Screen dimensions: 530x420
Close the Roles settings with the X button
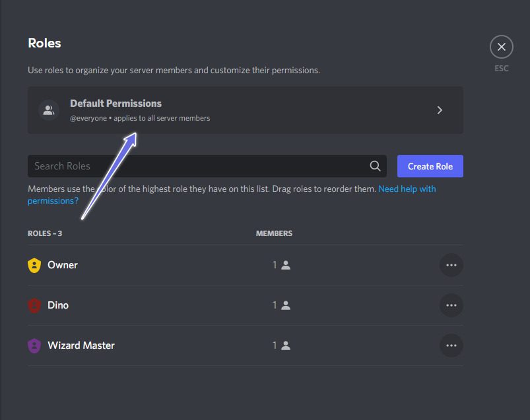pyautogui.click(x=501, y=47)
